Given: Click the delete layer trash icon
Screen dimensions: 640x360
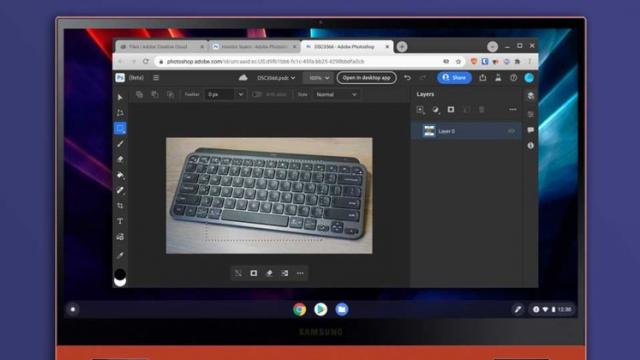Looking at the screenshot, I should coord(482,109).
